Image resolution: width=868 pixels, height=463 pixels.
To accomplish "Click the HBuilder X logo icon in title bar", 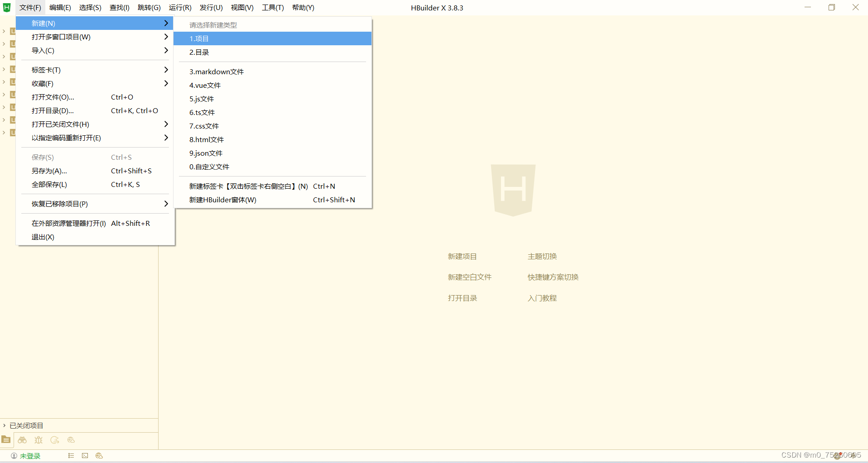I will click(7, 7).
